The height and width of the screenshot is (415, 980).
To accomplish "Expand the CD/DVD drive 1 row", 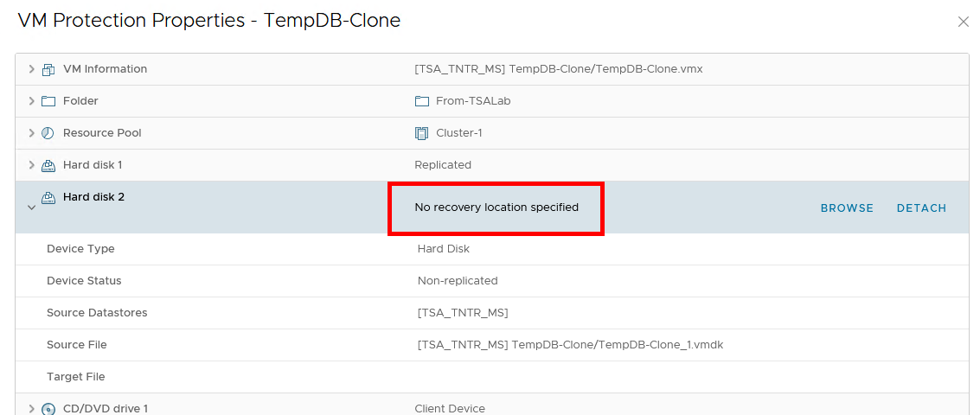I will pyautogui.click(x=32, y=408).
